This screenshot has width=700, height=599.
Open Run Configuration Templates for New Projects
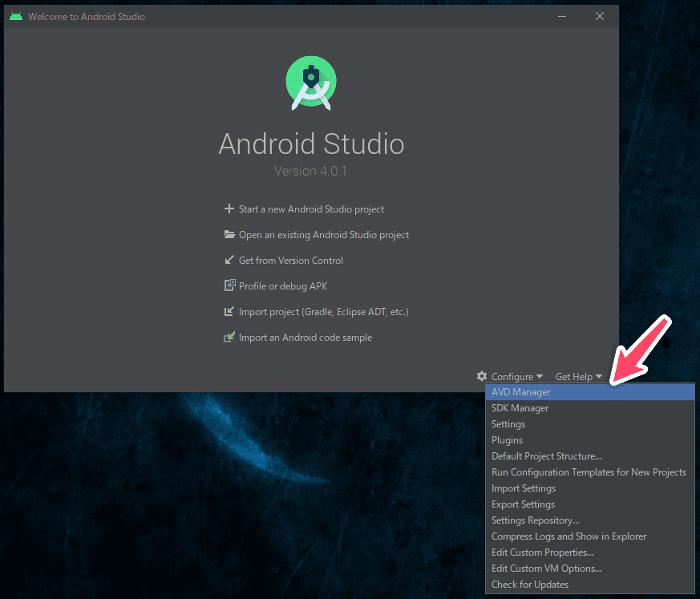pyautogui.click(x=589, y=472)
